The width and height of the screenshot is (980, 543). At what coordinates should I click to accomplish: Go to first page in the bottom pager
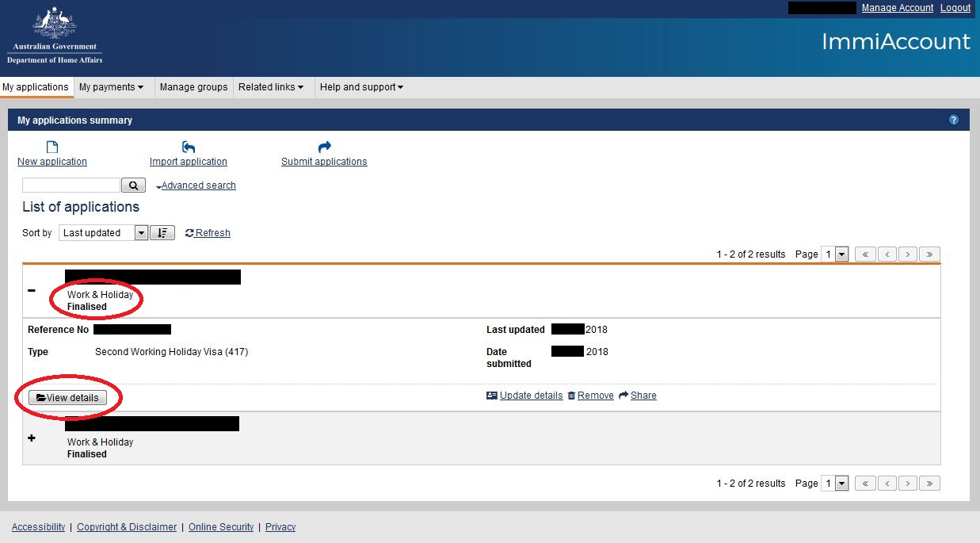tap(865, 483)
